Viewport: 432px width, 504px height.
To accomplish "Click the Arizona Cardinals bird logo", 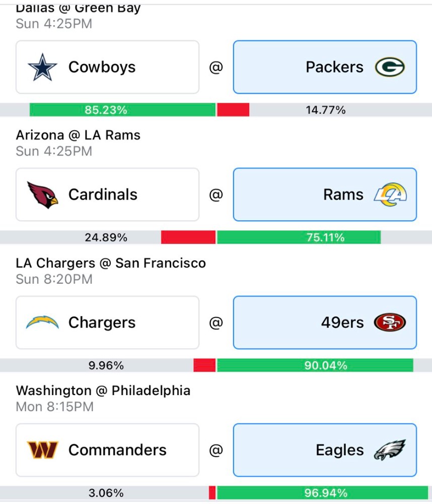I will [x=43, y=195].
